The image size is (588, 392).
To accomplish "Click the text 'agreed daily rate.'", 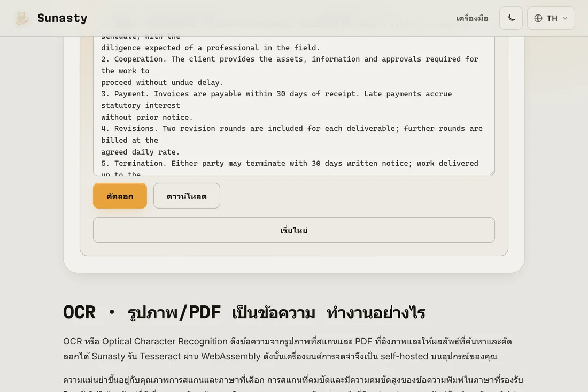I will [140, 152].
